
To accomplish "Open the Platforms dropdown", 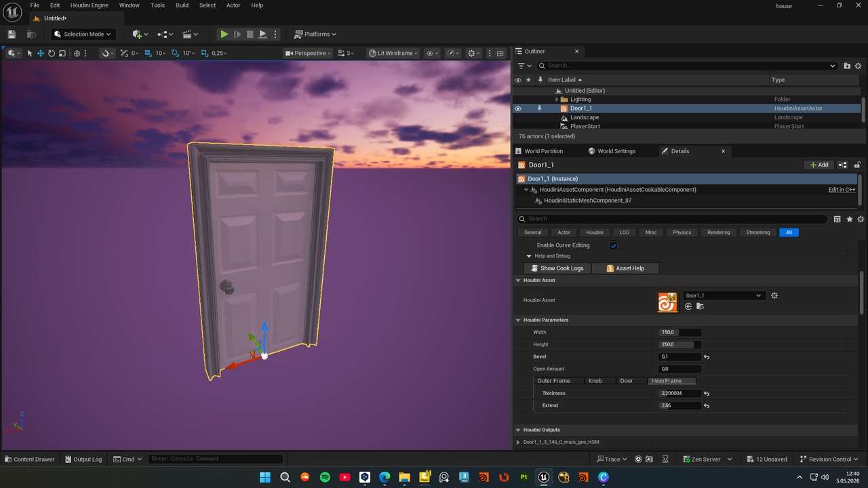I will click(315, 34).
